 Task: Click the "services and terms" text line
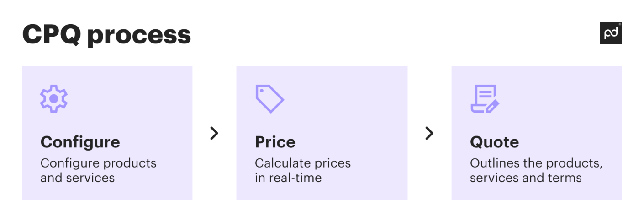pyautogui.click(x=526, y=178)
